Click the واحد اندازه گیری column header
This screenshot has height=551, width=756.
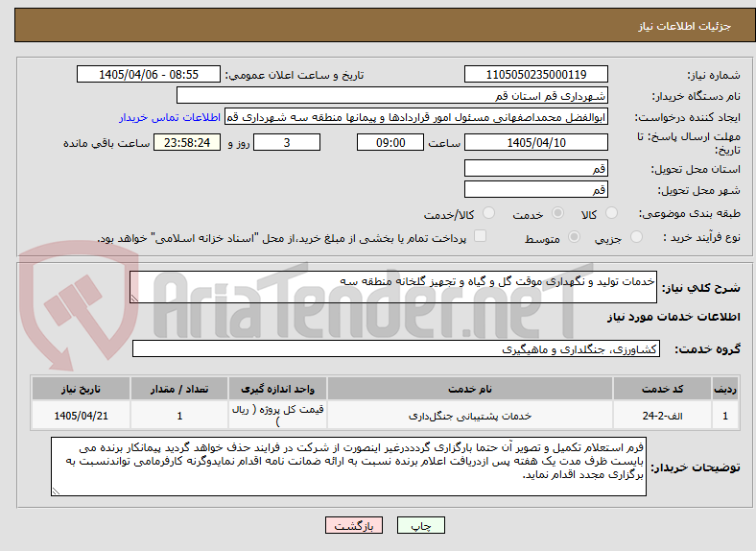(277, 389)
